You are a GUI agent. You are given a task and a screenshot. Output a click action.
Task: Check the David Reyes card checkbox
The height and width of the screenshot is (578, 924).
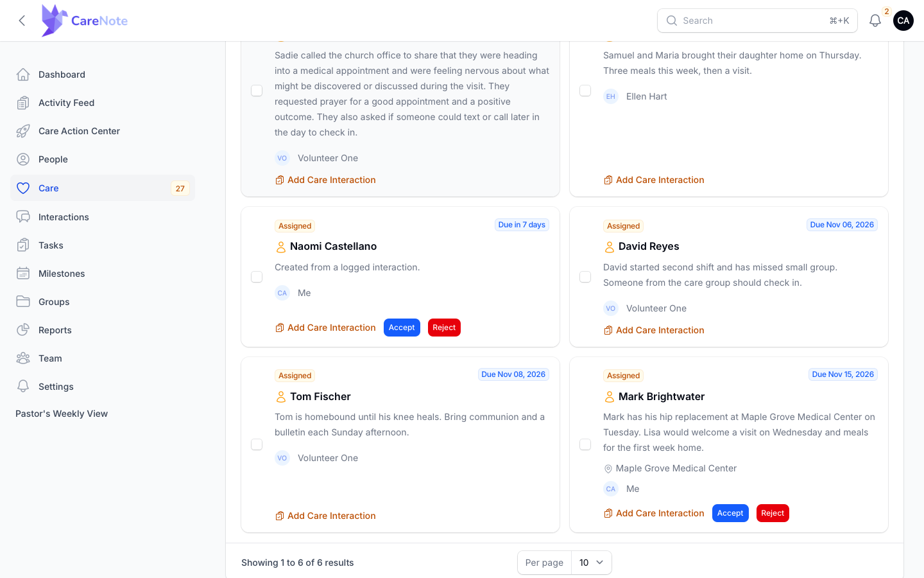click(x=585, y=277)
